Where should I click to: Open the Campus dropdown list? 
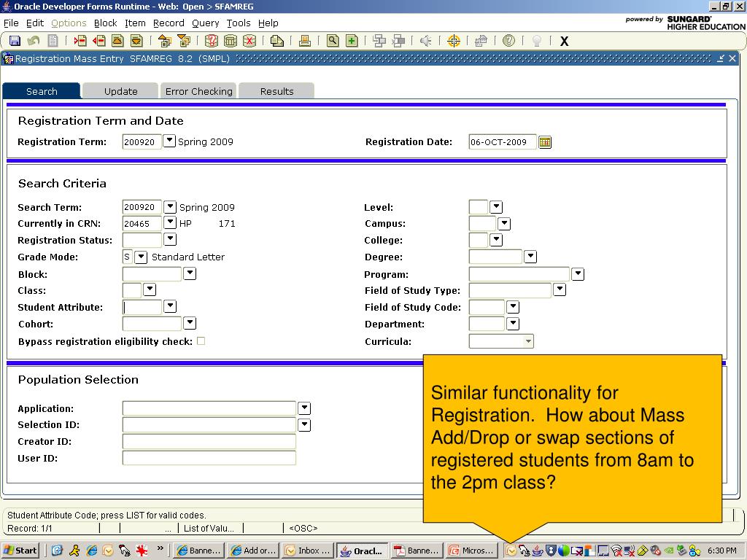(504, 223)
